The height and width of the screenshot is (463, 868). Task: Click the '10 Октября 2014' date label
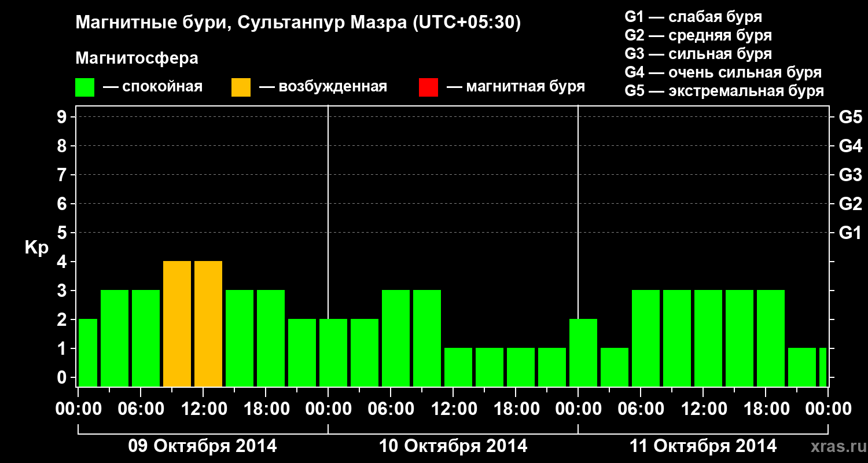pyautogui.click(x=453, y=446)
